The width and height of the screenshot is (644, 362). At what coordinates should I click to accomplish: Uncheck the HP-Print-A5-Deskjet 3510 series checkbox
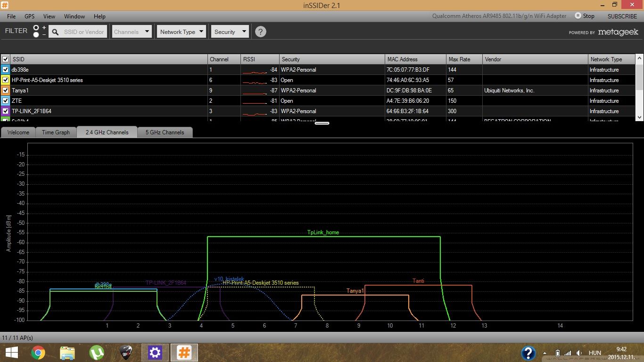click(6, 80)
